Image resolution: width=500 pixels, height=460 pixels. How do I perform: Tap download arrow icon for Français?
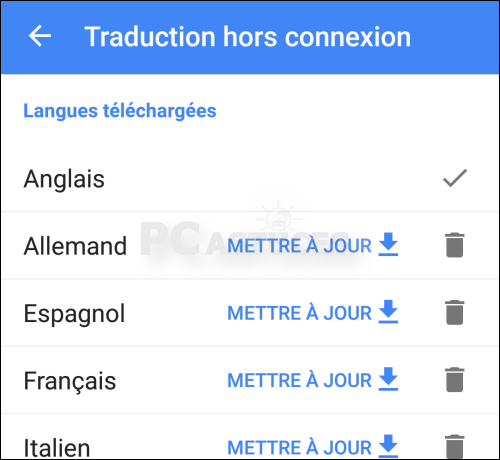pos(388,379)
